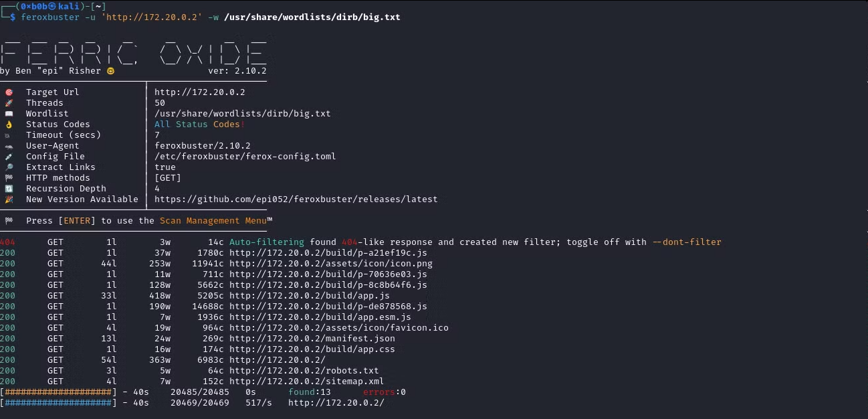Click the big.txt wordlist path in command
Viewport: 868px width, 419px height.
312,17
